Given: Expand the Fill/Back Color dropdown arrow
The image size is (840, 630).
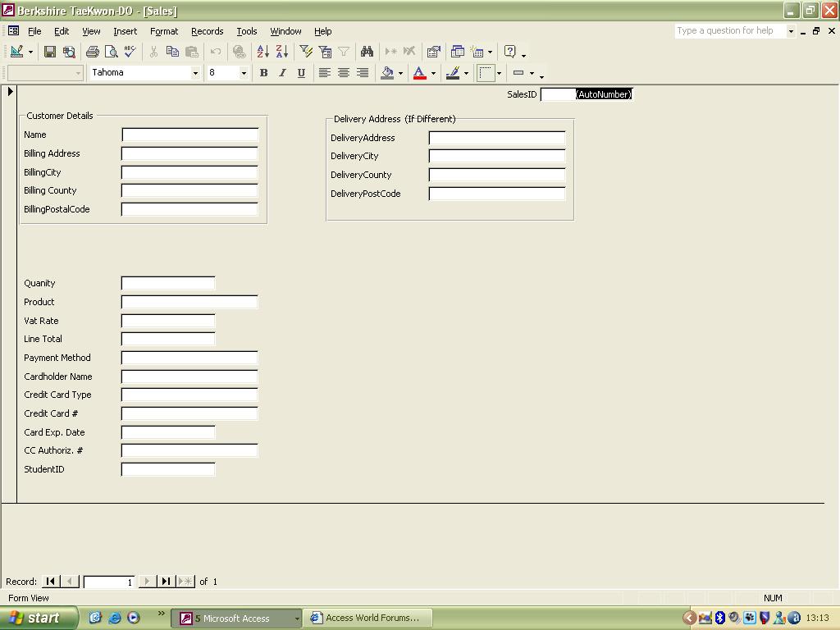Looking at the screenshot, I should (x=400, y=73).
